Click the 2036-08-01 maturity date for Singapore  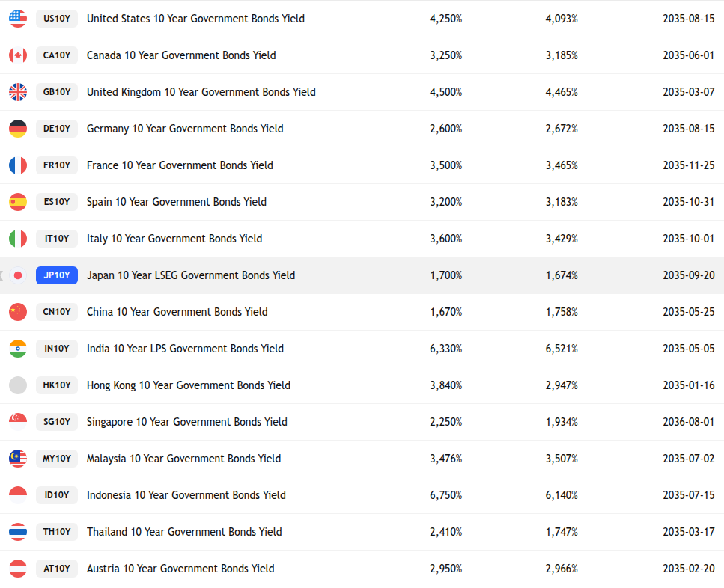(688, 422)
